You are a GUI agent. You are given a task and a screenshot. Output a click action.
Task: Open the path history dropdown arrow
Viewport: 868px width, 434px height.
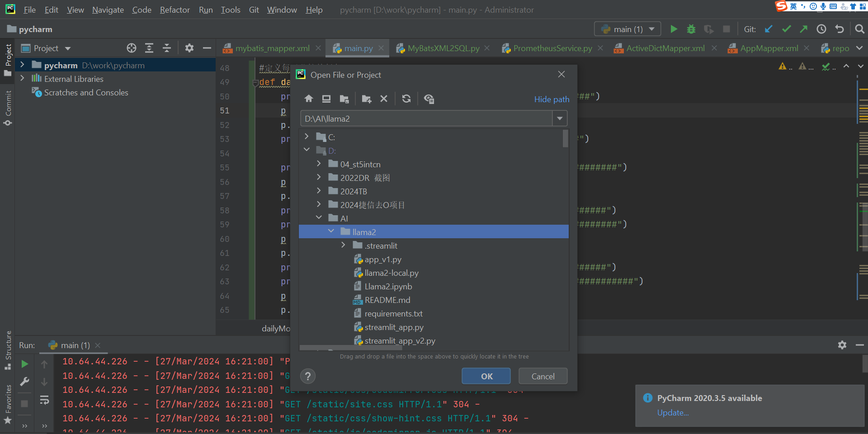click(x=560, y=118)
